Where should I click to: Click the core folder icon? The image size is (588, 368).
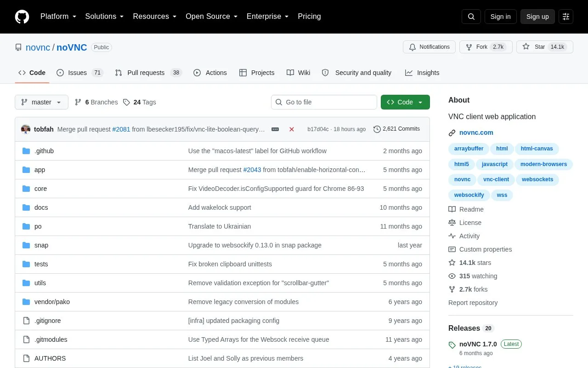(26, 189)
